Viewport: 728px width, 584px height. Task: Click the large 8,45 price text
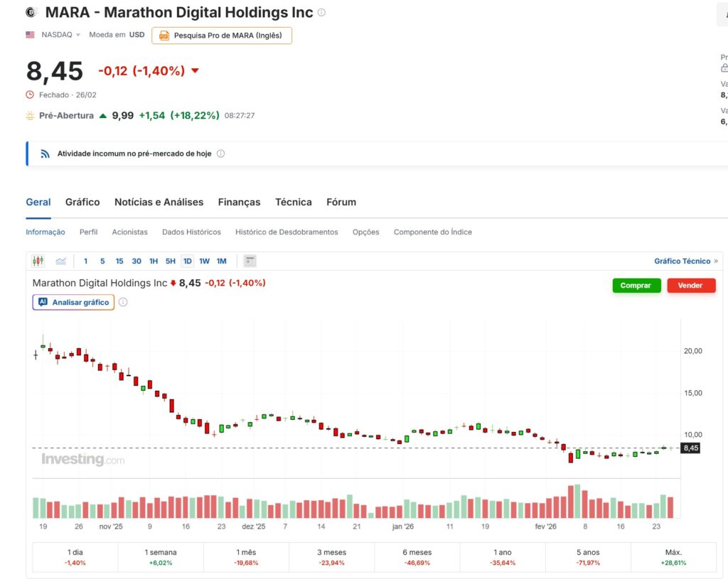pos(55,72)
